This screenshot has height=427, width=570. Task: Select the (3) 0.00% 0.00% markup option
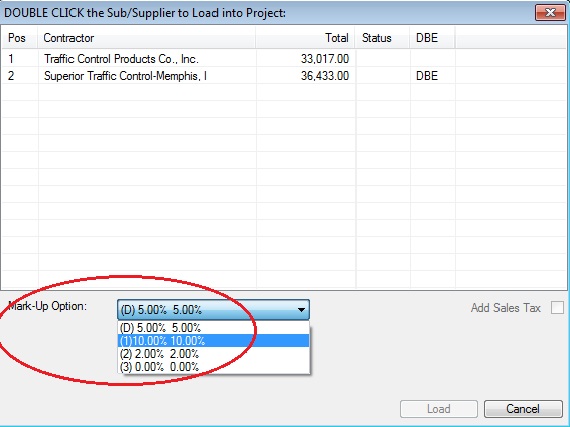(213, 367)
